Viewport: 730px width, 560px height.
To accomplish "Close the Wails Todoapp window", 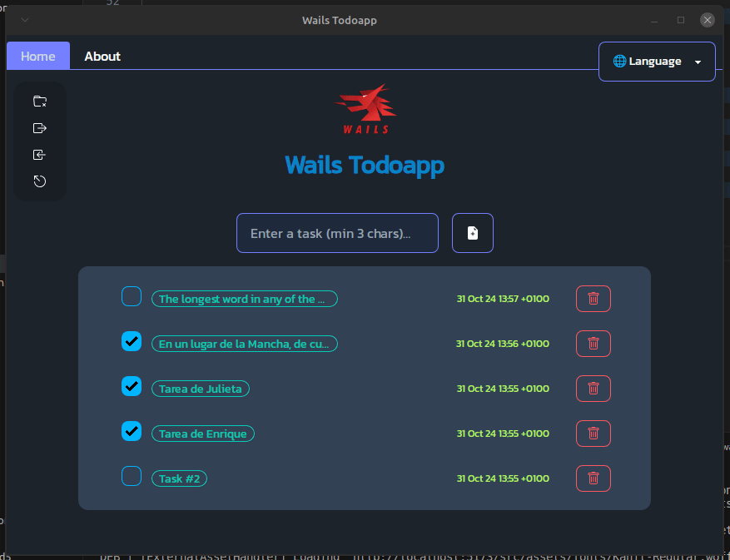I will 708,20.
